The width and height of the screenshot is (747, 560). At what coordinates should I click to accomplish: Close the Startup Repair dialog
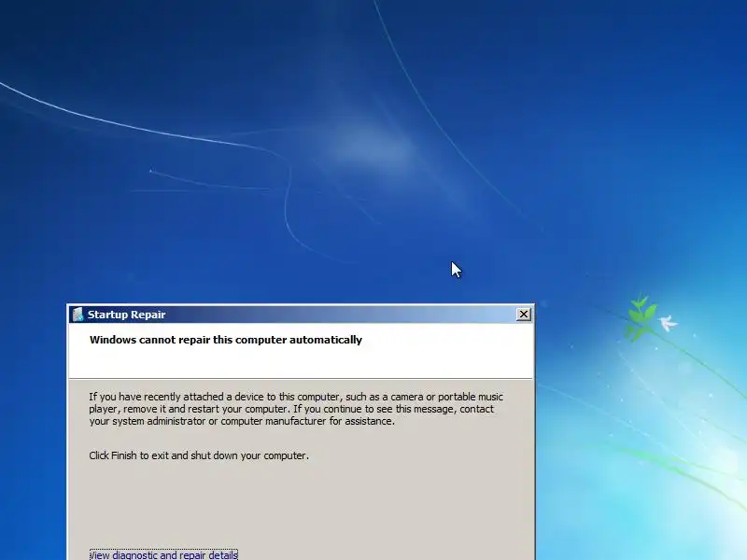[524, 315]
